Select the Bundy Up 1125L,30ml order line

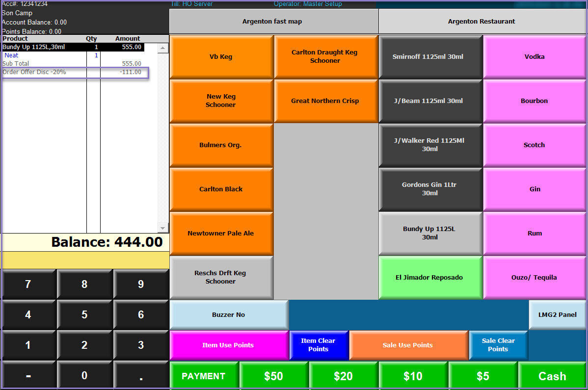(73, 47)
